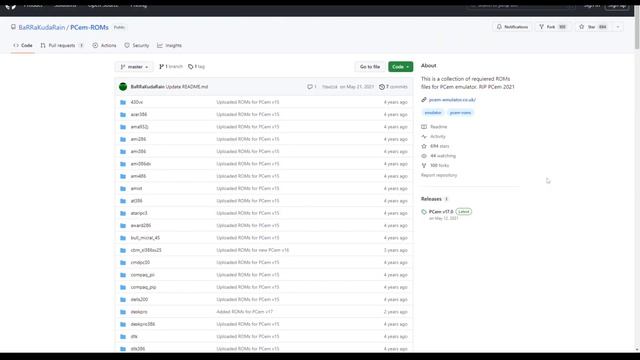Screen dimensions: 640x360
Task: Open the deskpro386 folder
Action: [143, 324]
